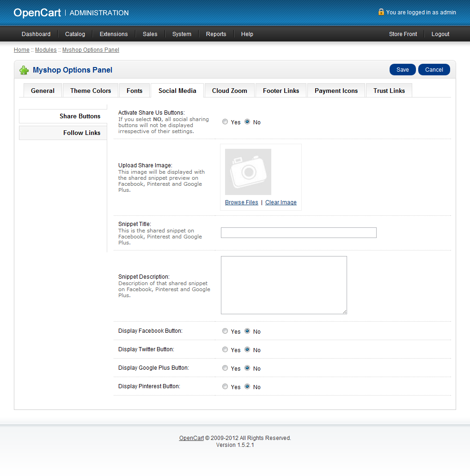Click the lock icon beside logged-in text
This screenshot has height=476, width=470.
coord(381,12)
